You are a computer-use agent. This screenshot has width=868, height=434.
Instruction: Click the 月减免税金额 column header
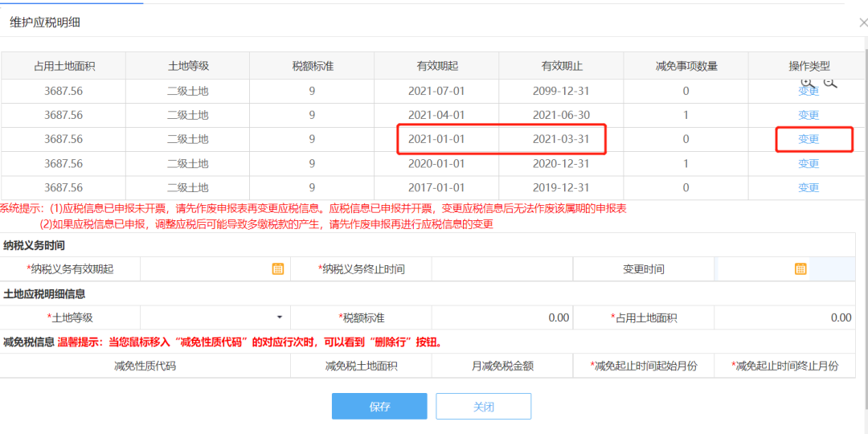(x=502, y=366)
